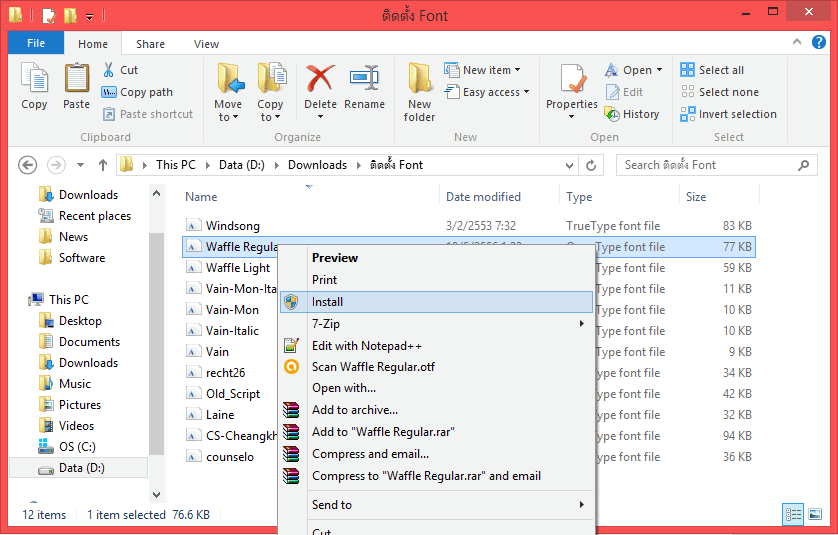
Task: Expand the Easy access dropdown
Action: point(526,92)
